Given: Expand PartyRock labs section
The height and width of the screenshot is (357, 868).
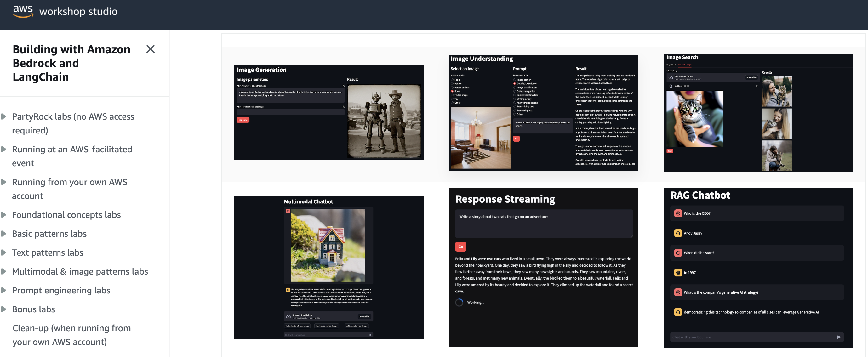Looking at the screenshot, I should pos(4,116).
